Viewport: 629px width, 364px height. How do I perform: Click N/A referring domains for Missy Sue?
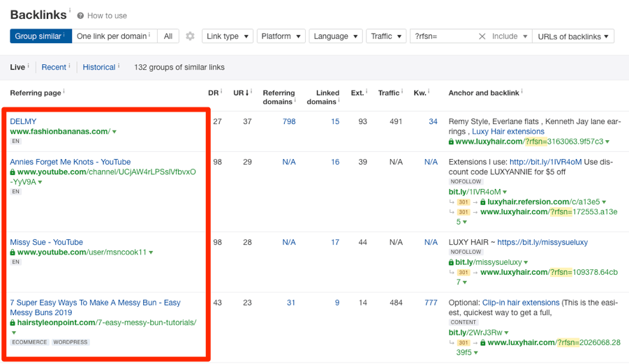(x=289, y=242)
